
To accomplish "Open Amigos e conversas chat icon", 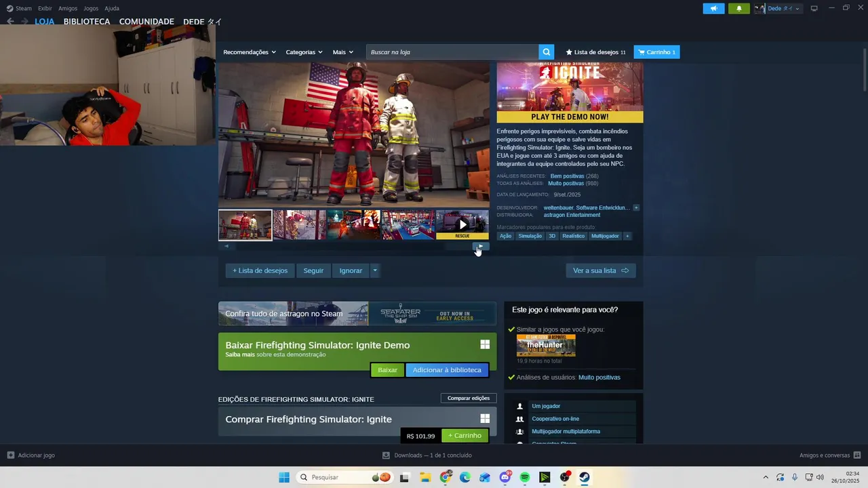I will tap(857, 455).
